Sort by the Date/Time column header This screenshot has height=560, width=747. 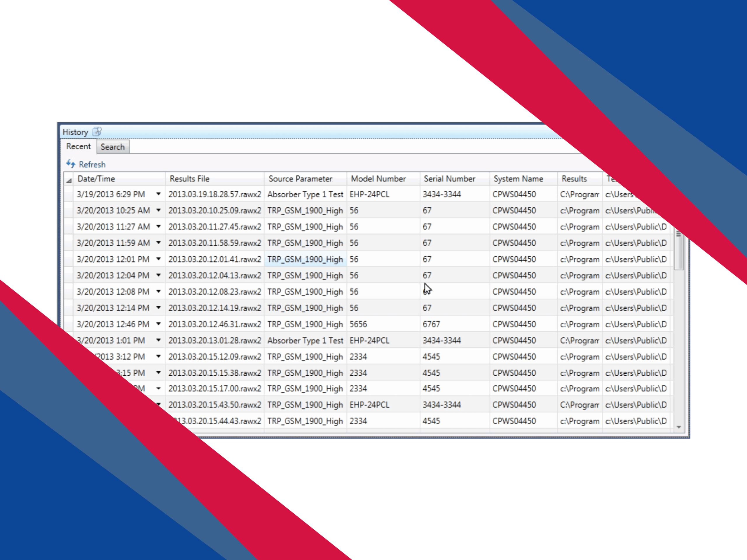(96, 178)
